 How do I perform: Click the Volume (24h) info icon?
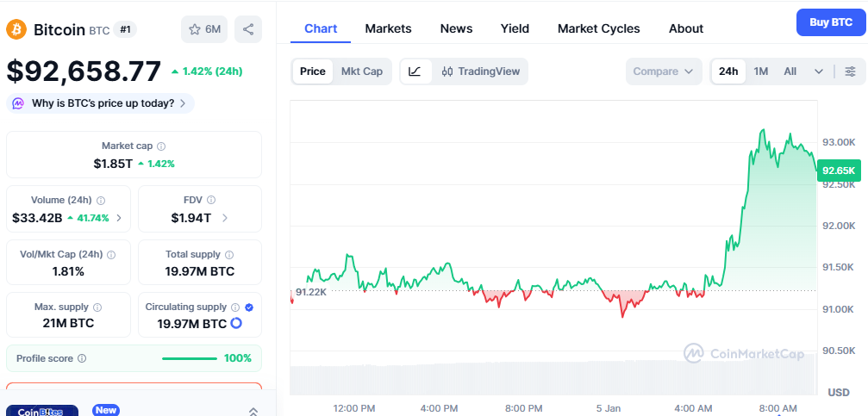click(102, 201)
